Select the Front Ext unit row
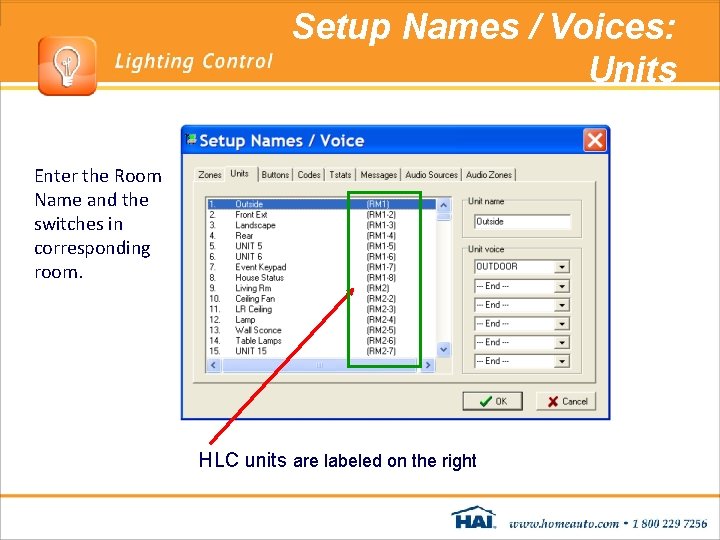 (321, 214)
